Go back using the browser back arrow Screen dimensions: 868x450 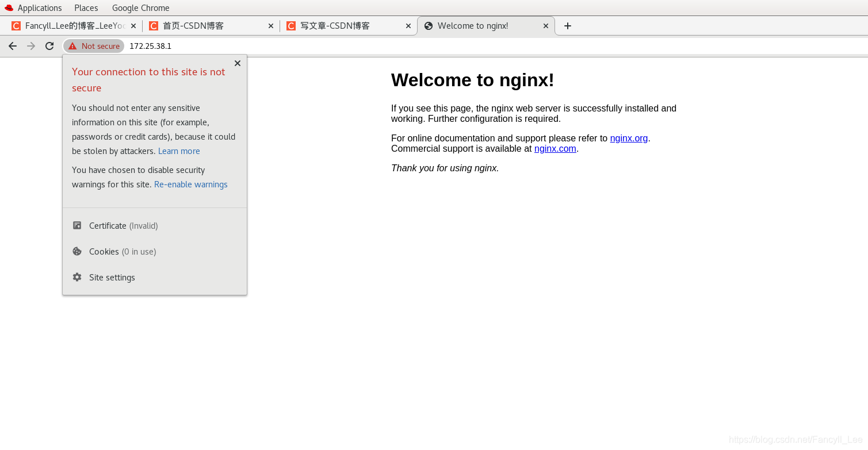tap(13, 46)
